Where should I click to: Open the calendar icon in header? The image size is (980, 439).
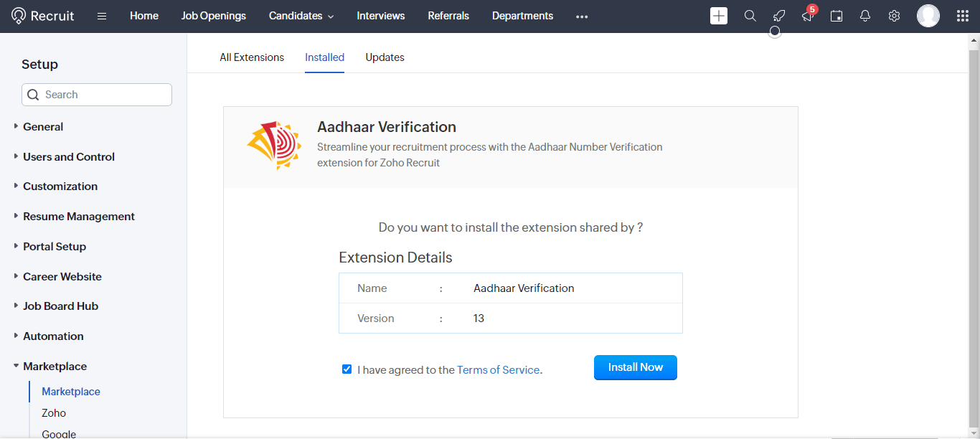837,16
